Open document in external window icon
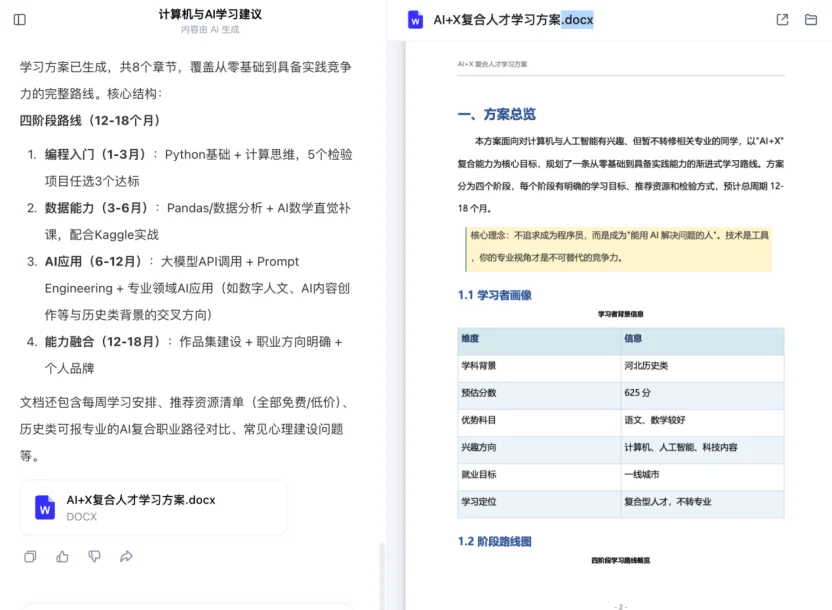Screen dimensions: 832x610 [782, 20]
